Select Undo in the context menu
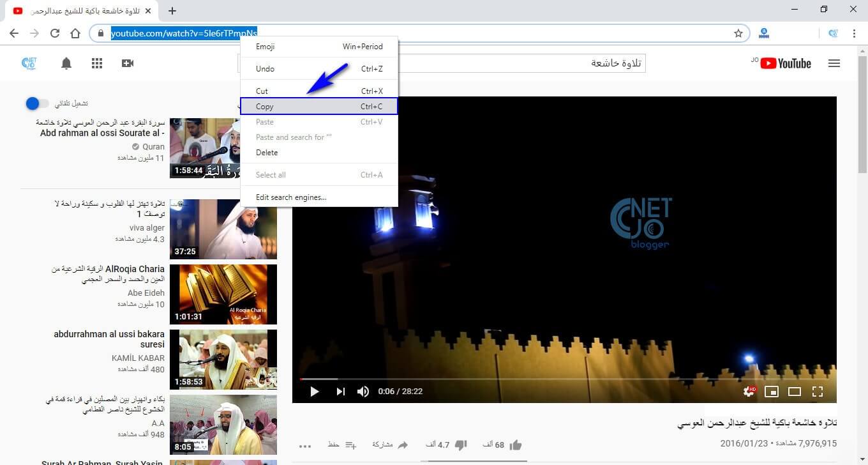 319,69
